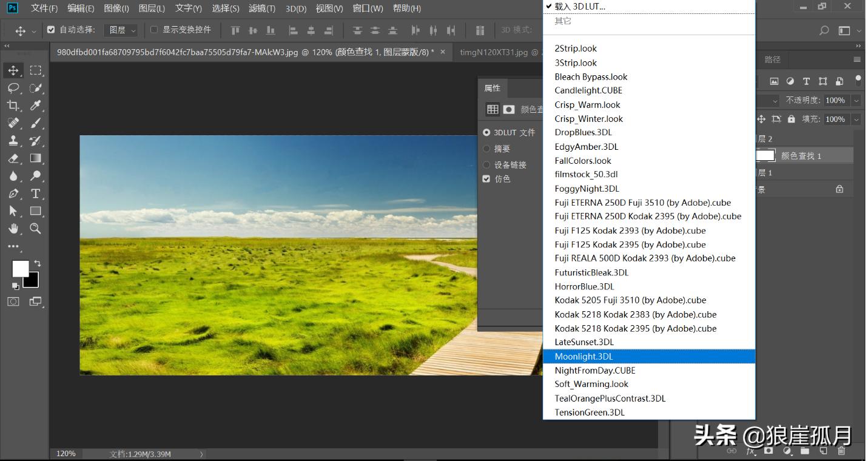The height and width of the screenshot is (461, 868).
Task: Select the Lasso tool
Action: click(x=13, y=87)
